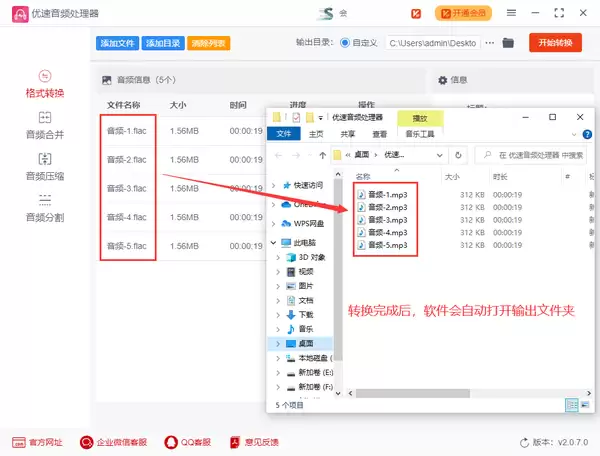Click the 开始转换 button
This screenshot has width=600, height=456.
pos(555,42)
